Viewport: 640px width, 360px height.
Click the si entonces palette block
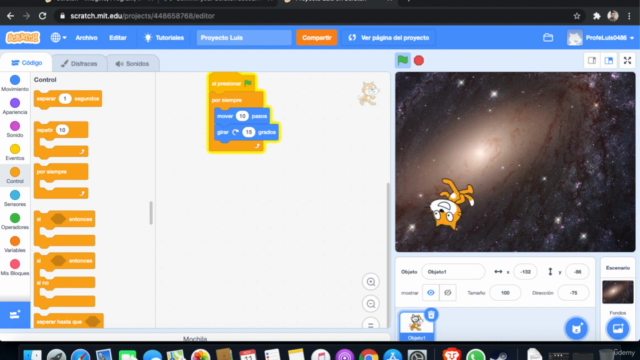click(65, 229)
